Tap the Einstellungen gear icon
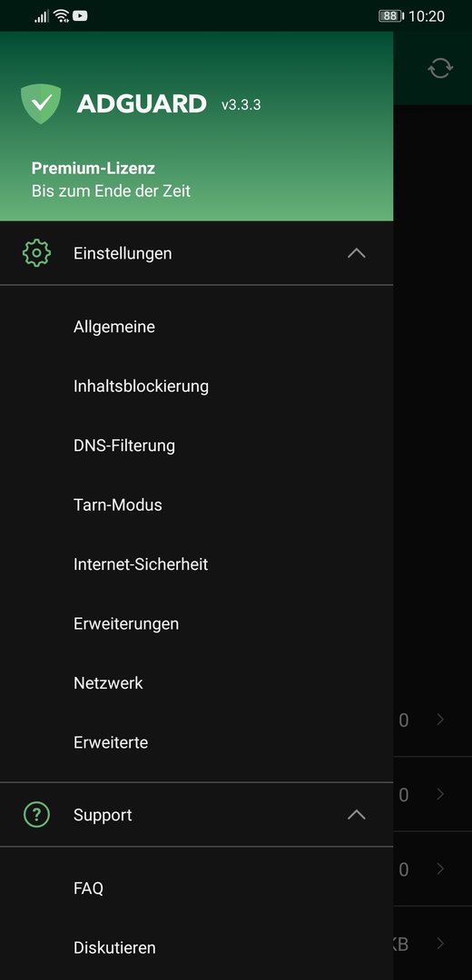Image resolution: width=472 pixels, height=980 pixels. [36, 253]
